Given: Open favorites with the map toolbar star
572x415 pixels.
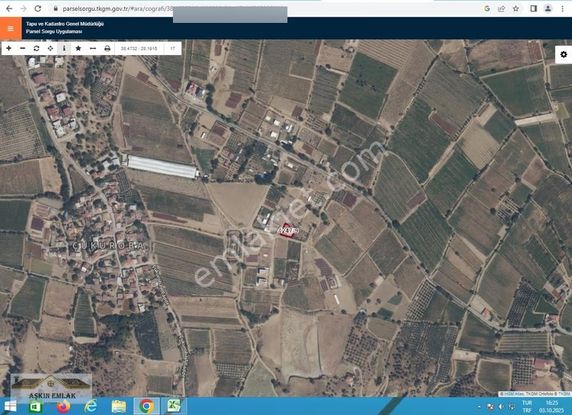Looking at the screenshot, I should click(x=78, y=48).
